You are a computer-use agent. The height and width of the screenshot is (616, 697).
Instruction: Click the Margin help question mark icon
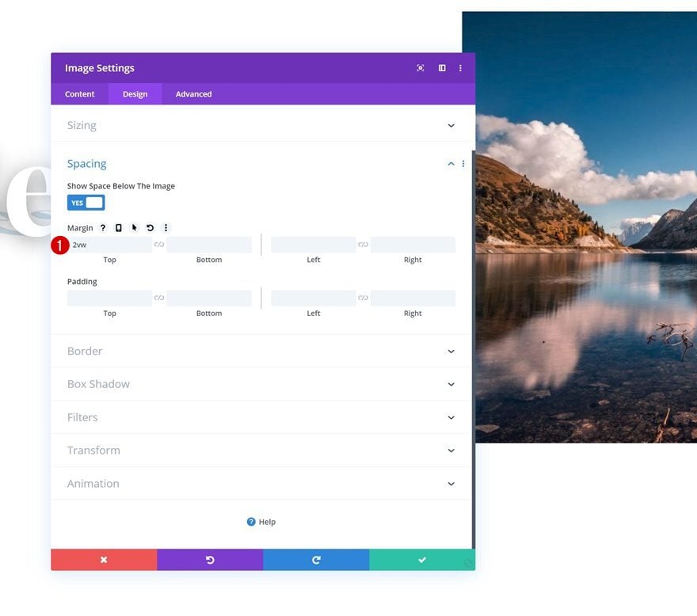[x=103, y=228]
